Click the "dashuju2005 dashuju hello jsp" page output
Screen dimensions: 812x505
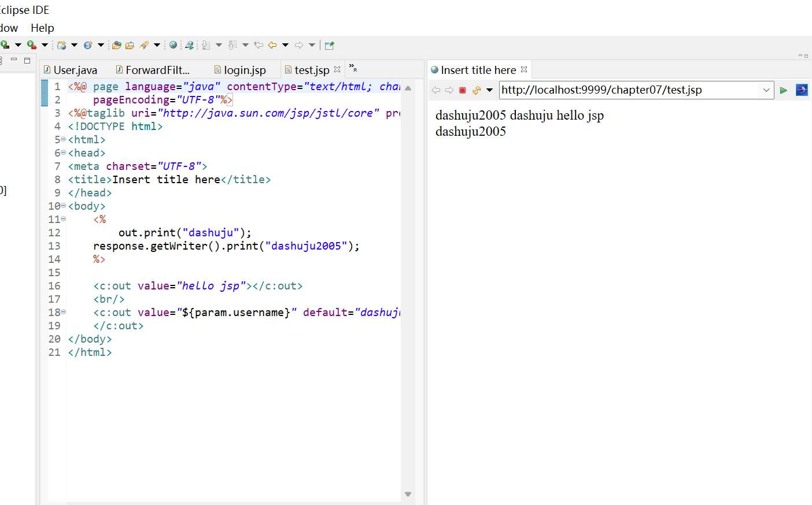(x=519, y=116)
